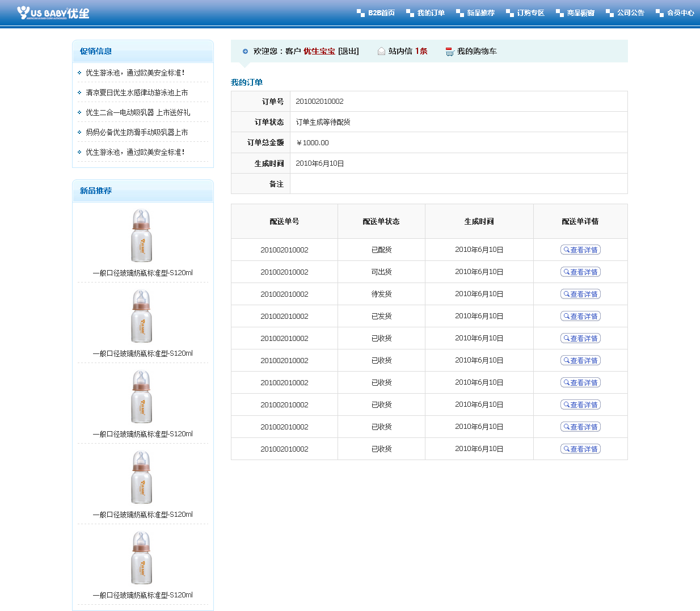This screenshot has width=700, height=611.
Task: Open promo 清凉夏日优生水感律动游泳池上市
Action: pyautogui.click(x=137, y=92)
